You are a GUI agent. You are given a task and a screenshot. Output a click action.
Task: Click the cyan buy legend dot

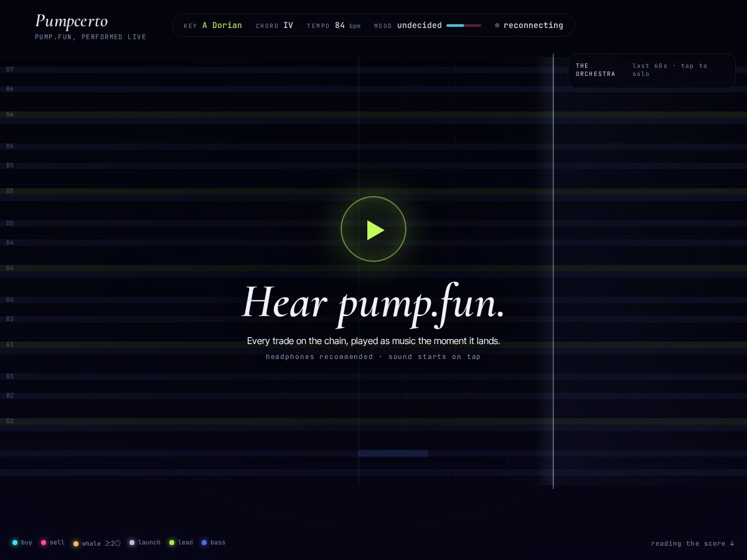[15, 543]
